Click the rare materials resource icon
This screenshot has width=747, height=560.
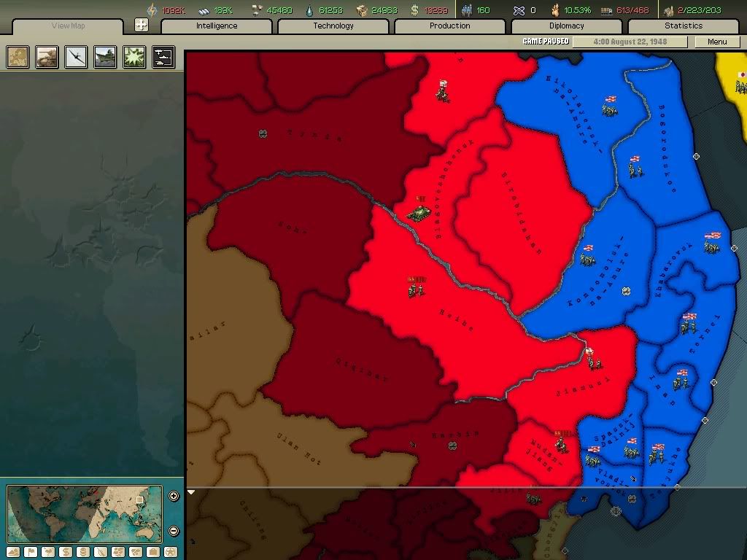pos(257,10)
